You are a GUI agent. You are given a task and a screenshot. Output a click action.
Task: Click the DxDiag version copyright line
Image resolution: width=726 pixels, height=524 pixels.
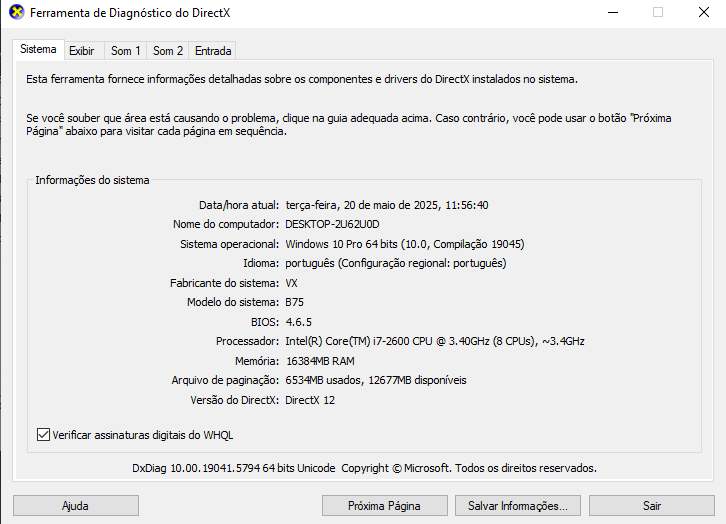[x=364, y=468]
